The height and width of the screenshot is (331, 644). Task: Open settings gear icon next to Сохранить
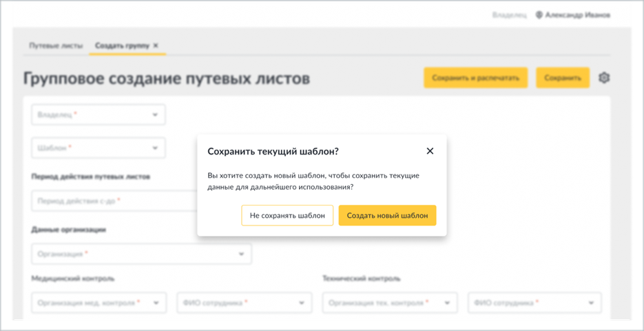(604, 78)
